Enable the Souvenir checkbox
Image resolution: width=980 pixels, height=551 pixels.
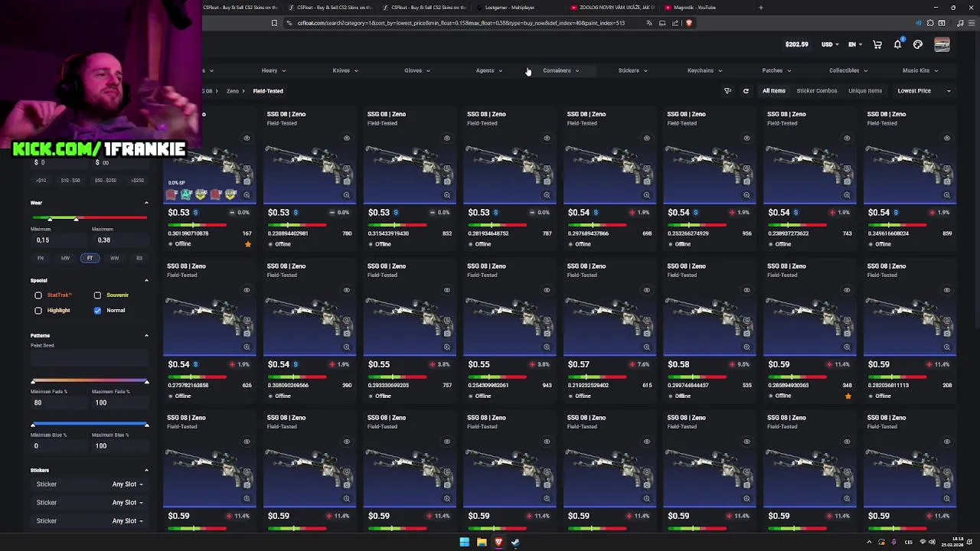97,295
